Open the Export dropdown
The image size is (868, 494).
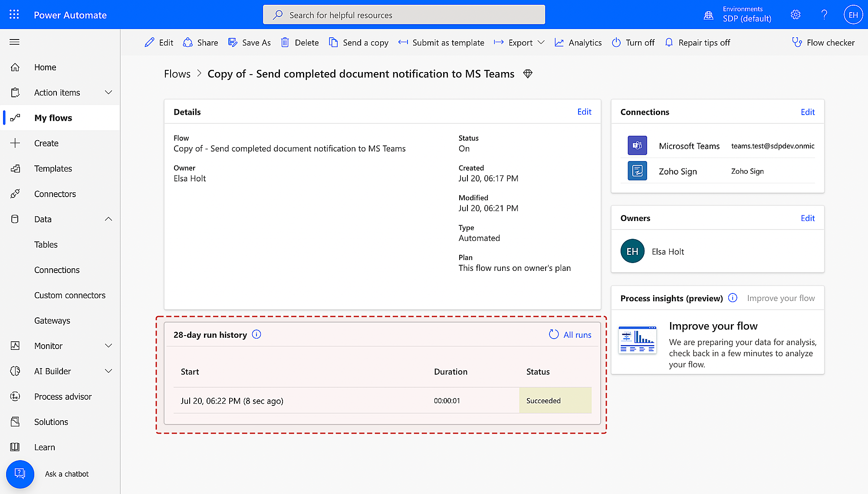[x=519, y=43]
